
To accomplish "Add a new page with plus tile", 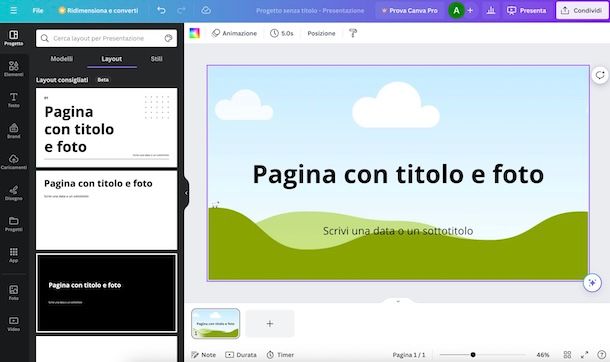I will (x=270, y=324).
